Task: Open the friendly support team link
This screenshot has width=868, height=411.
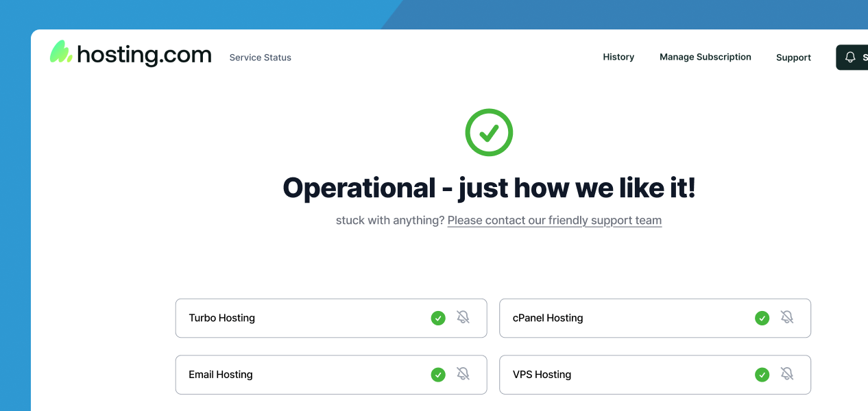Action: [x=554, y=220]
